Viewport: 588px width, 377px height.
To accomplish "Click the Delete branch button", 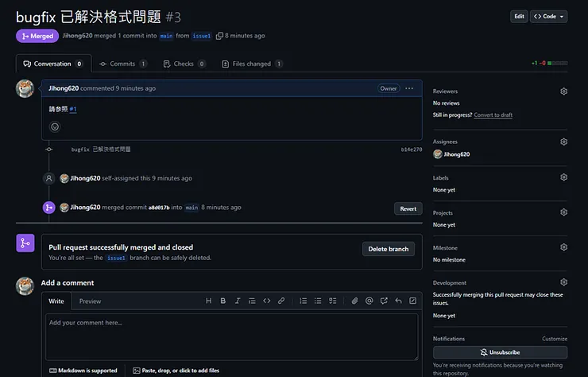I will pos(388,249).
